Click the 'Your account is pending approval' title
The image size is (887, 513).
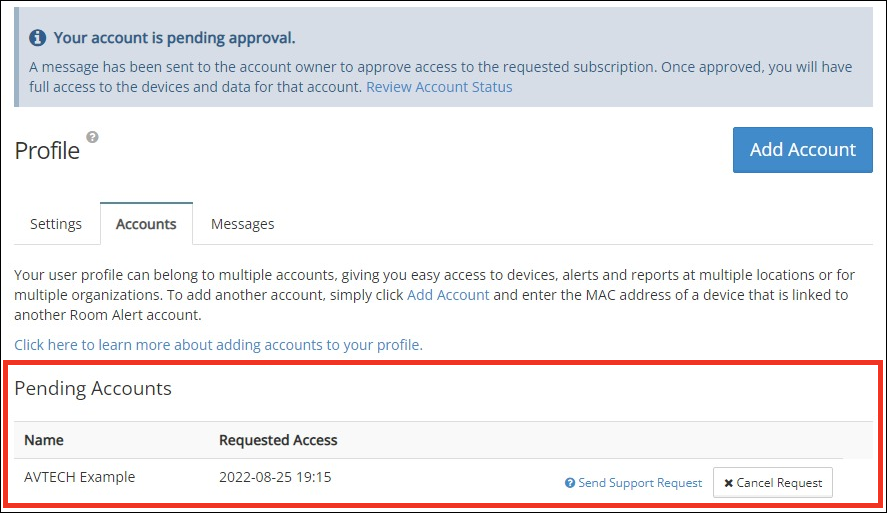click(174, 38)
